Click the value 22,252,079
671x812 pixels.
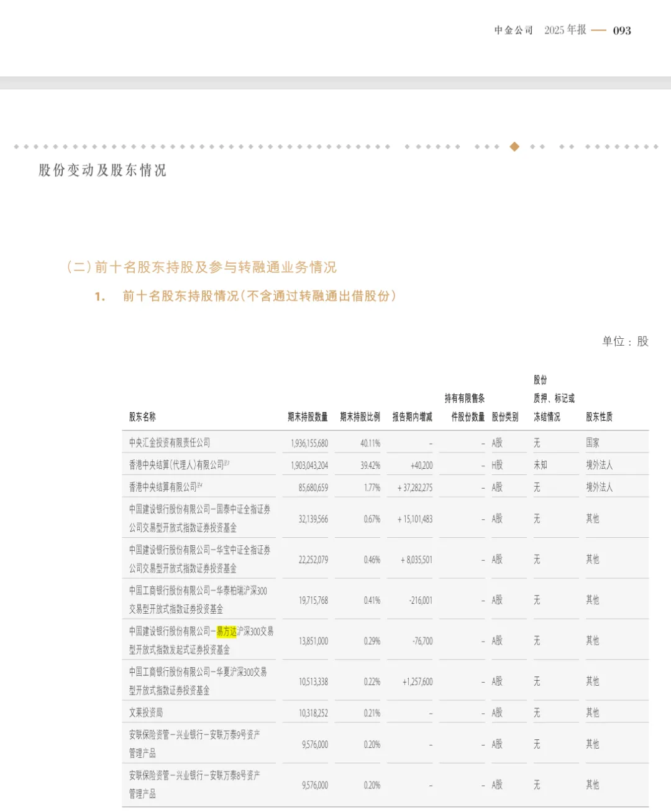pos(313,560)
